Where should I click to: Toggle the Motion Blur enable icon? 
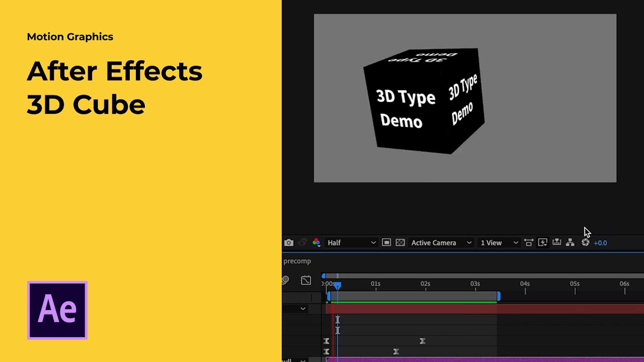pyautogui.click(x=285, y=281)
